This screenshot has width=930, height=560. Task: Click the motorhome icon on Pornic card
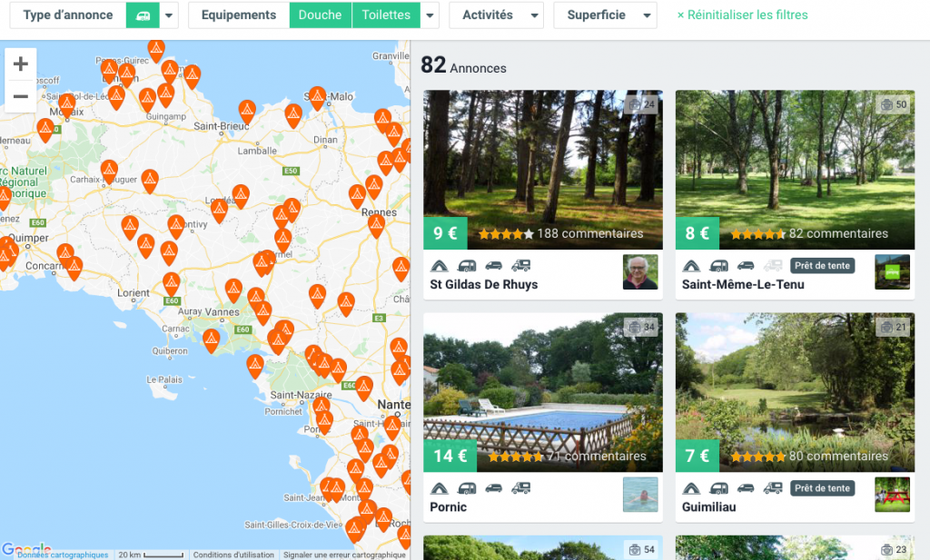pyautogui.click(x=520, y=488)
